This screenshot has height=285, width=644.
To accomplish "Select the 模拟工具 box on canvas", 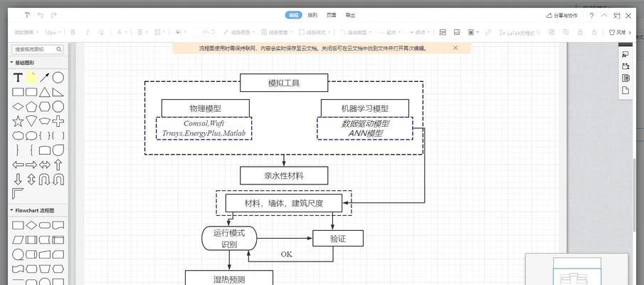I will (284, 83).
